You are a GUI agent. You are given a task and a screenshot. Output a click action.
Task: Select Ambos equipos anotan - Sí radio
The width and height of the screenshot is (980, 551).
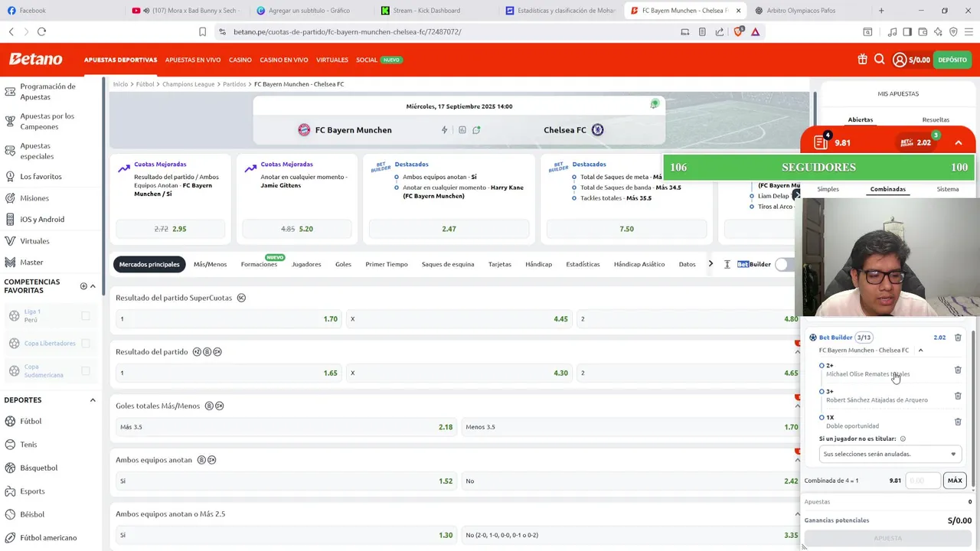[397, 177]
